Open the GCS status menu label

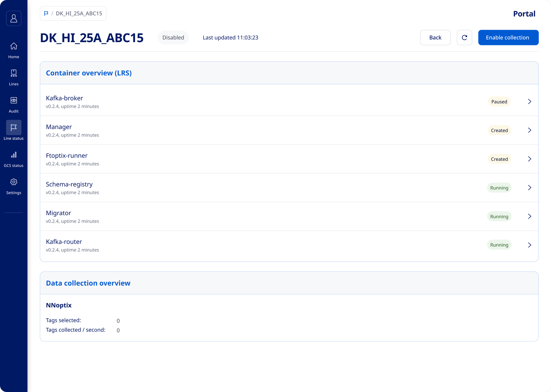click(x=14, y=166)
